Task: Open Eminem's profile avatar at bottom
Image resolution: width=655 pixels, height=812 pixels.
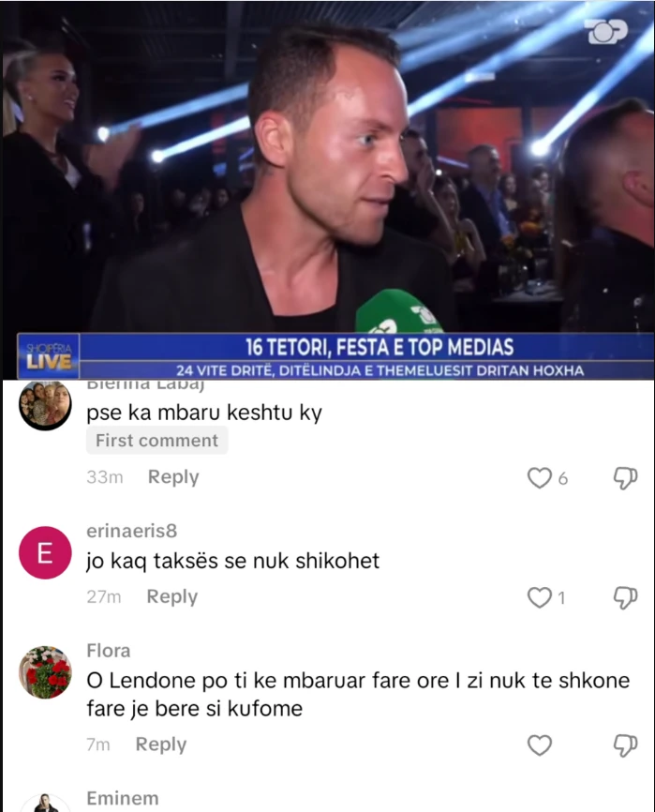Action: click(x=45, y=803)
